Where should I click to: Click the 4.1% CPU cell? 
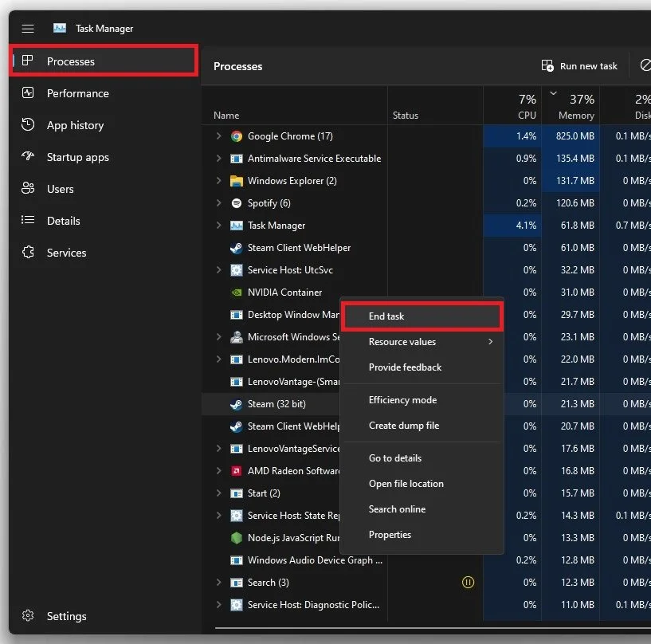512,225
